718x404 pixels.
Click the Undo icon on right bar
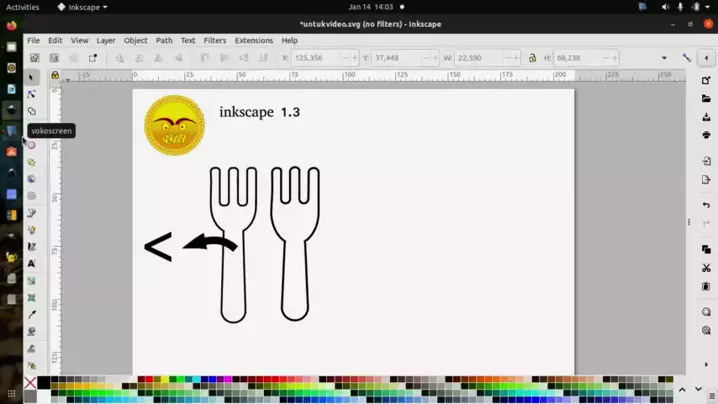click(x=706, y=205)
